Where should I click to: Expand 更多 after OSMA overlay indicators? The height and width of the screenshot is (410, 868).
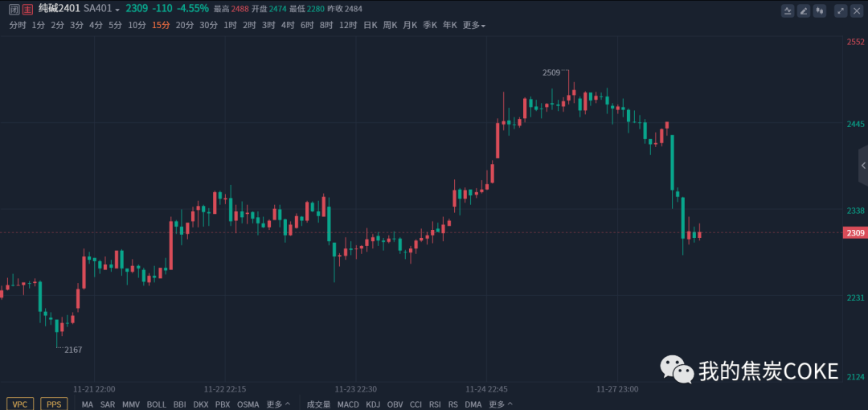278,404
